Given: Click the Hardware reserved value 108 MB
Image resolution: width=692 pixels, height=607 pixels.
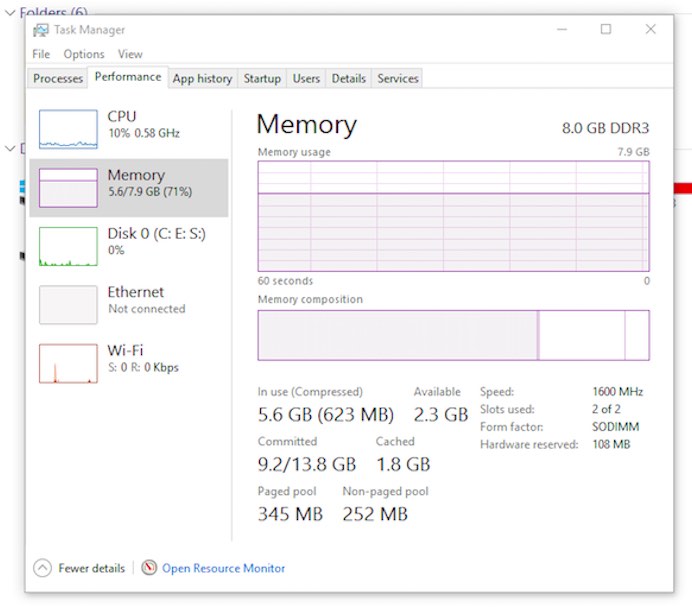Looking at the screenshot, I should point(611,444).
